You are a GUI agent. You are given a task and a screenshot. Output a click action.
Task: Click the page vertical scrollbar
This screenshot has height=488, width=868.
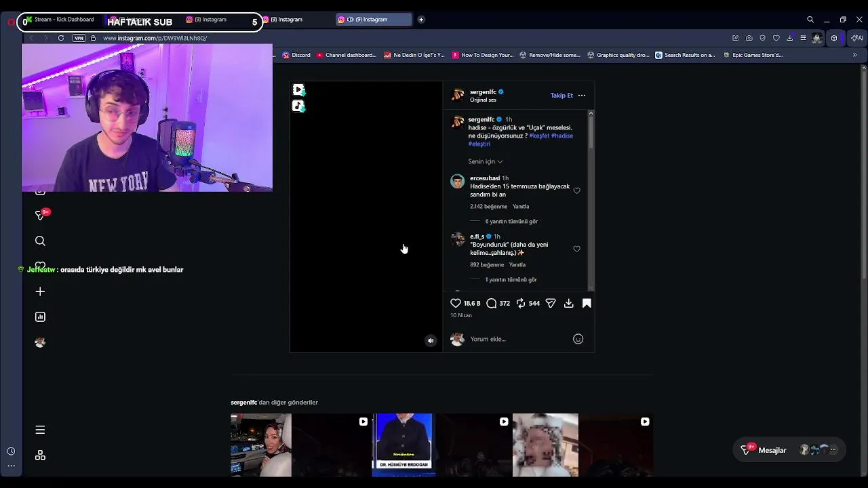[864, 173]
